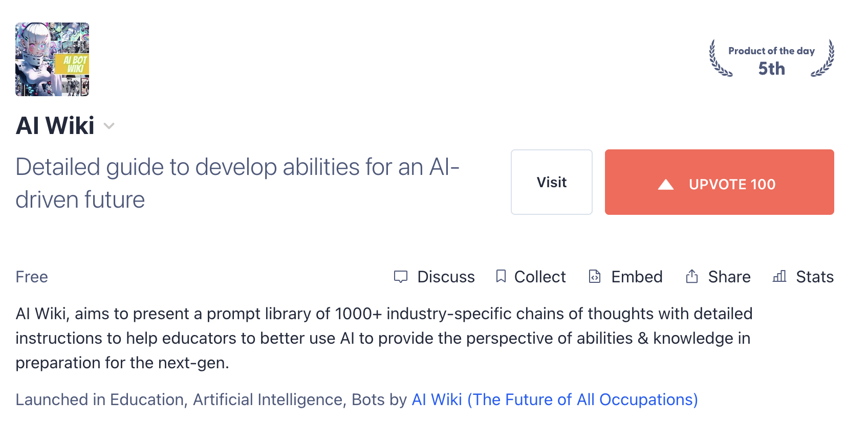
Task: Select the Discuss text label
Action: click(x=446, y=277)
